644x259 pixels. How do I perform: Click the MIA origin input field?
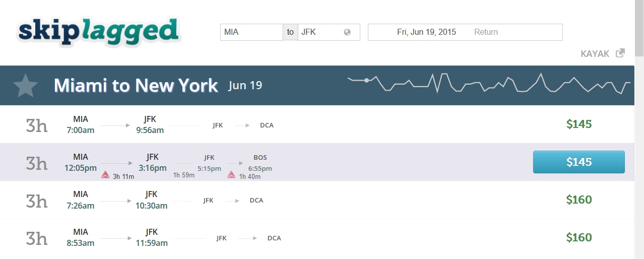(251, 32)
